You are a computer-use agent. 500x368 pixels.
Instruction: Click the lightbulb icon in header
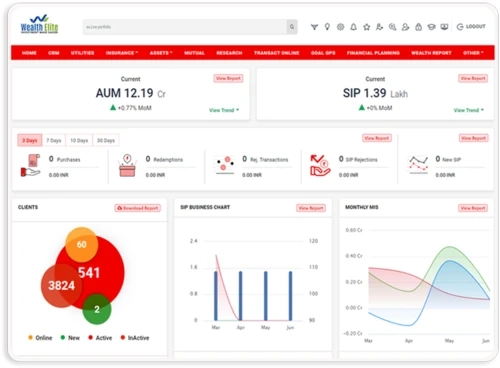[327, 27]
